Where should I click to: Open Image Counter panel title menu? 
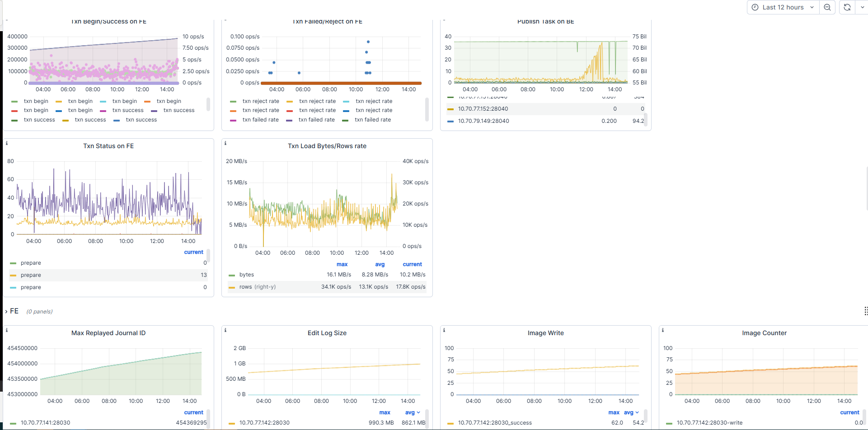[764, 333]
